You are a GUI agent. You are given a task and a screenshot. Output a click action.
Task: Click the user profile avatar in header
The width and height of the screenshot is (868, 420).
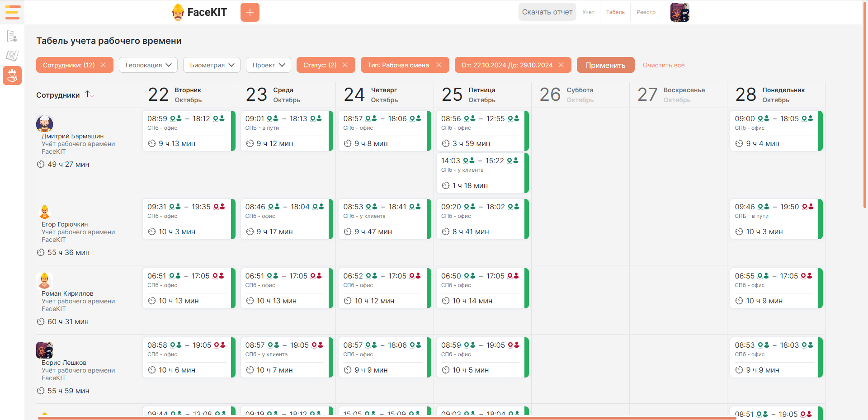[x=679, y=12]
